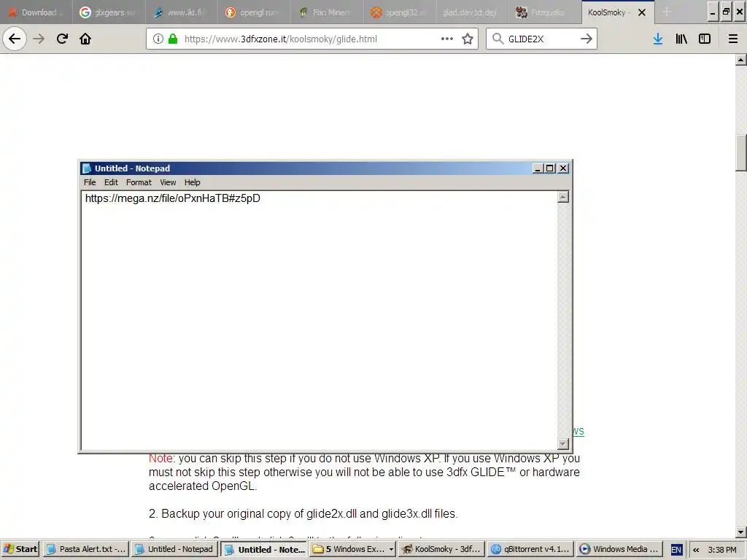The height and width of the screenshot is (560, 747).
Task: Restore down the browser window
Action: click(x=726, y=12)
